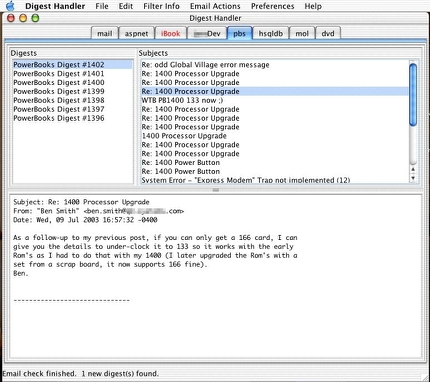Switch to the Dev tab
The width and height of the screenshot is (430, 382).
tap(207, 33)
